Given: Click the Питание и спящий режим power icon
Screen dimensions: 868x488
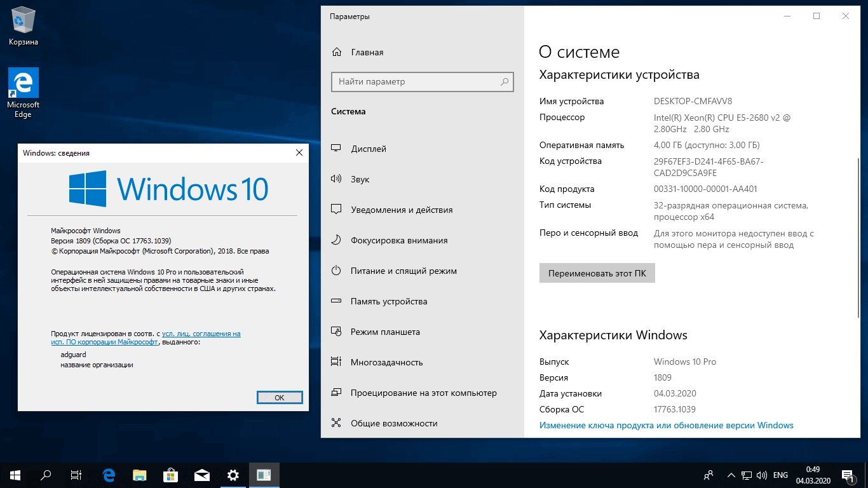Looking at the screenshot, I should pyautogui.click(x=337, y=271).
